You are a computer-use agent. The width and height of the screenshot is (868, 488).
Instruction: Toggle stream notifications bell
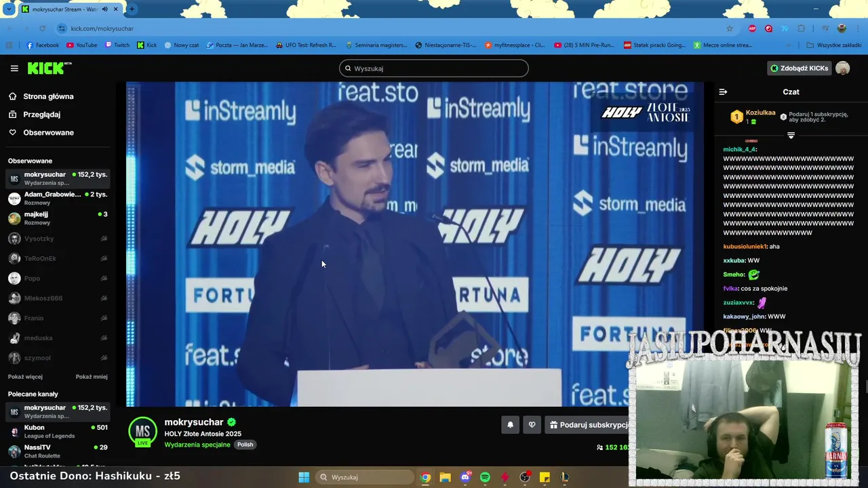510,425
